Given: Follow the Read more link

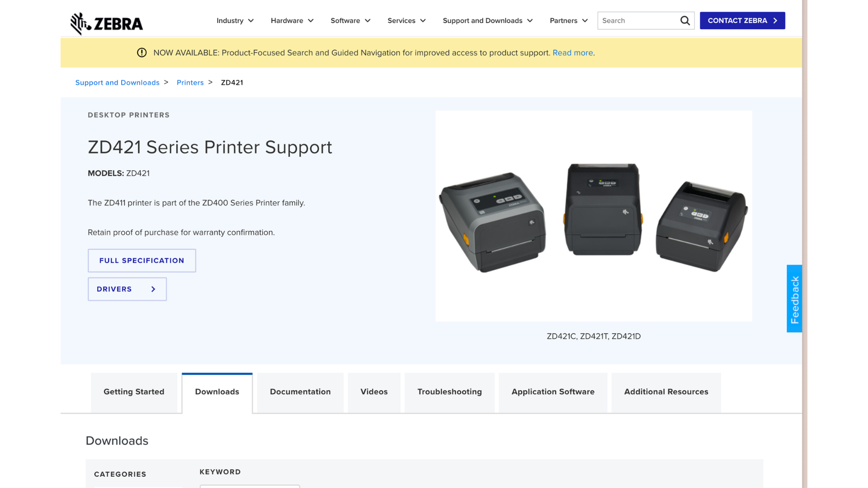Looking at the screenshot, I should tap(572, 53).
